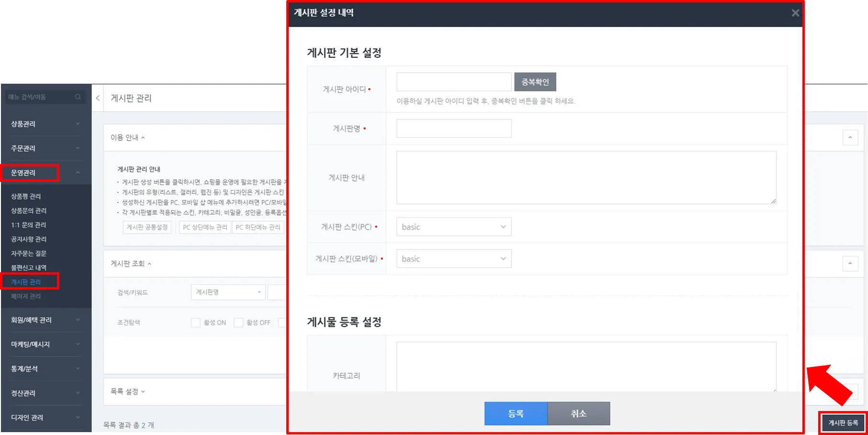Open 불편신고 내역 submenu item
Viewport: 868px width, 435px height.
[x=29, y=268]
